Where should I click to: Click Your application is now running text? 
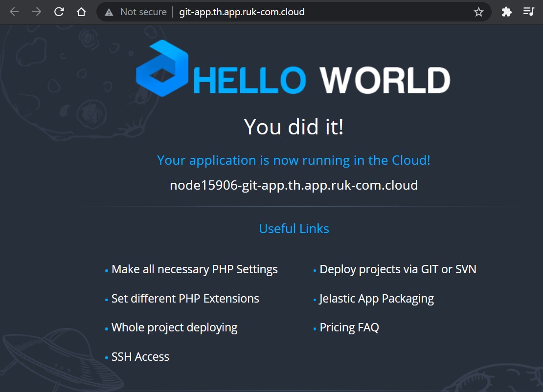294,160
